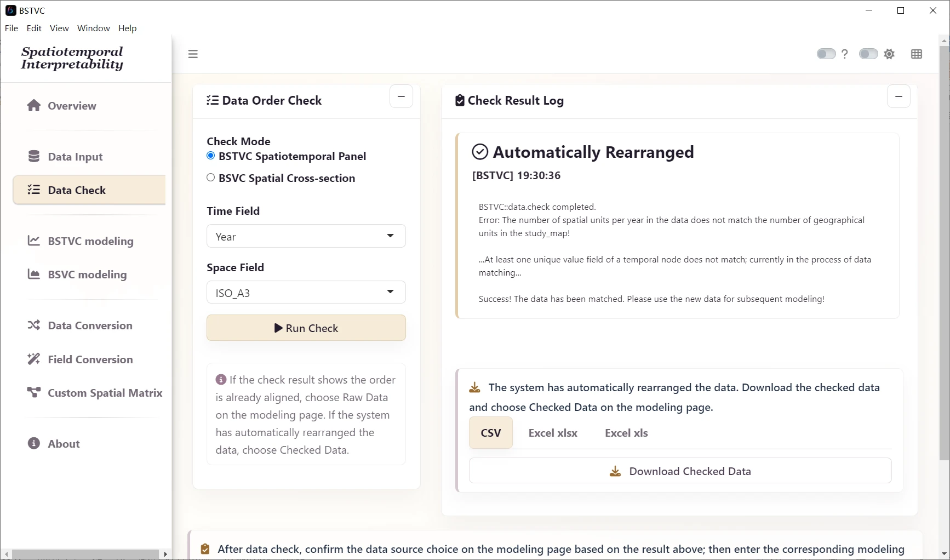The width and height of the screenshot is (950, 560).
Task: Toggle the switch next to the help icon
Action: [826, 54]
